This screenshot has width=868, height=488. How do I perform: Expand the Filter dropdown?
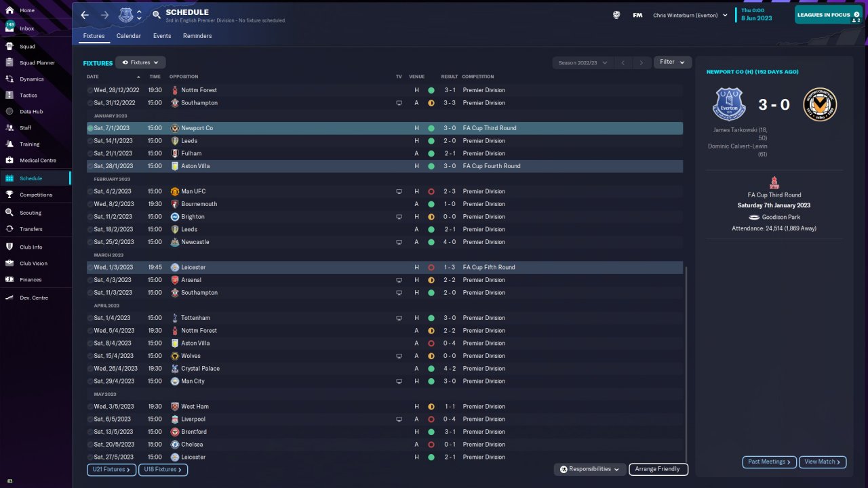point(673,62)
